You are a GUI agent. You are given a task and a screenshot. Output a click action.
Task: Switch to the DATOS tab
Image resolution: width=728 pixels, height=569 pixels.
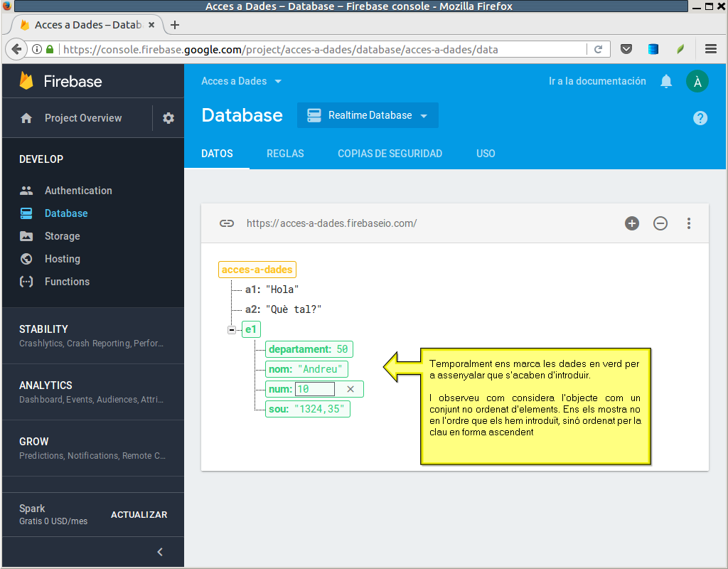[x=217, y=154]
